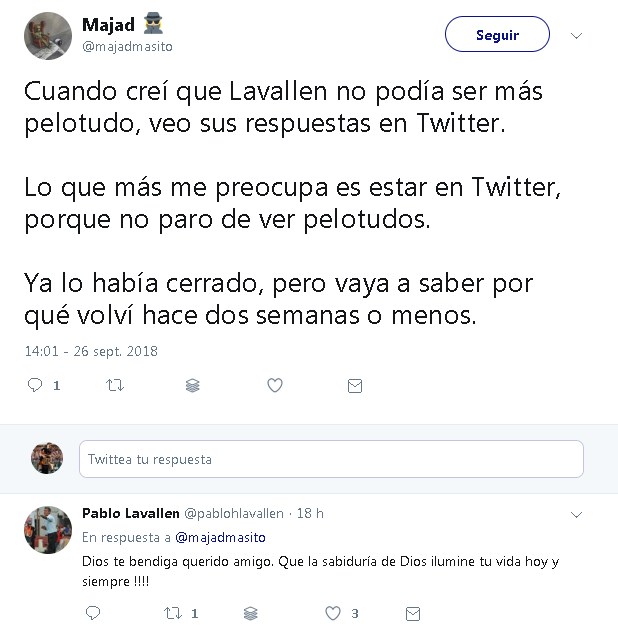618x631 pixels.
Task: Open Pablo Lavallen's profile name link
Action: coord(129,513)
